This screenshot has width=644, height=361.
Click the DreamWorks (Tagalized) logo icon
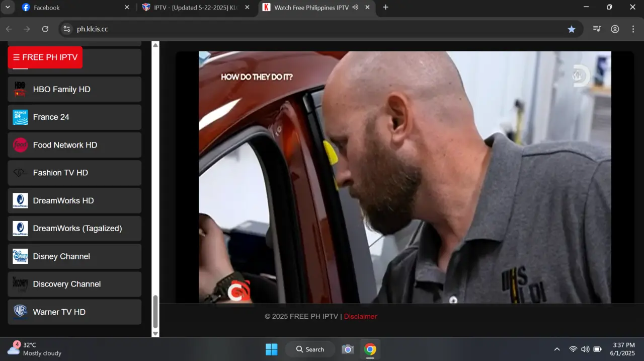pyautogui.click(x=20, y=229)
